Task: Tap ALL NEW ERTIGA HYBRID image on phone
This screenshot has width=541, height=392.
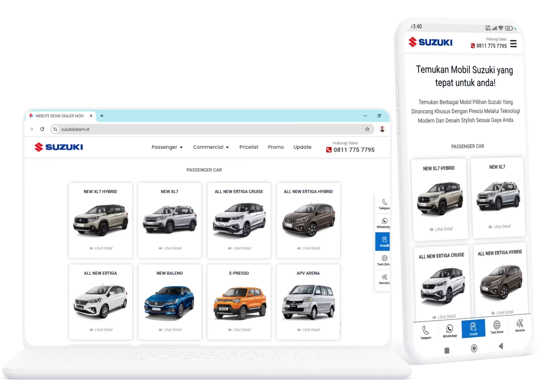Action: pos(501,282)
